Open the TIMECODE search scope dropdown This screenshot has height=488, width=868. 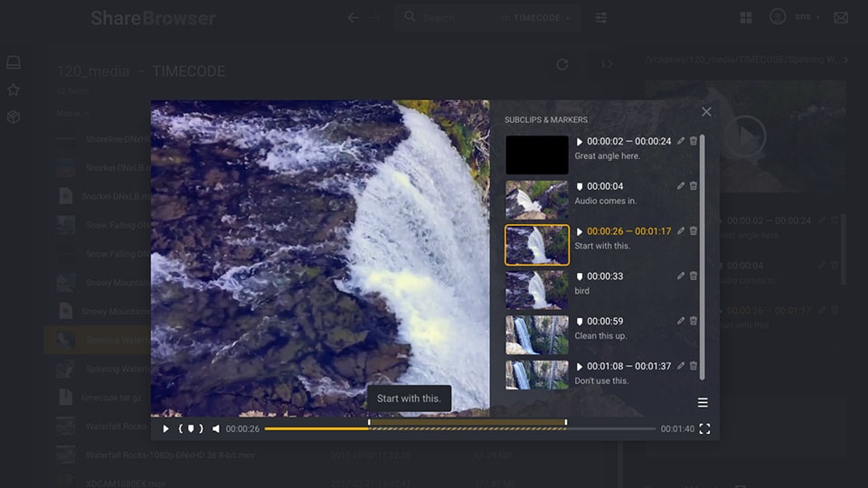coord(536,18)
